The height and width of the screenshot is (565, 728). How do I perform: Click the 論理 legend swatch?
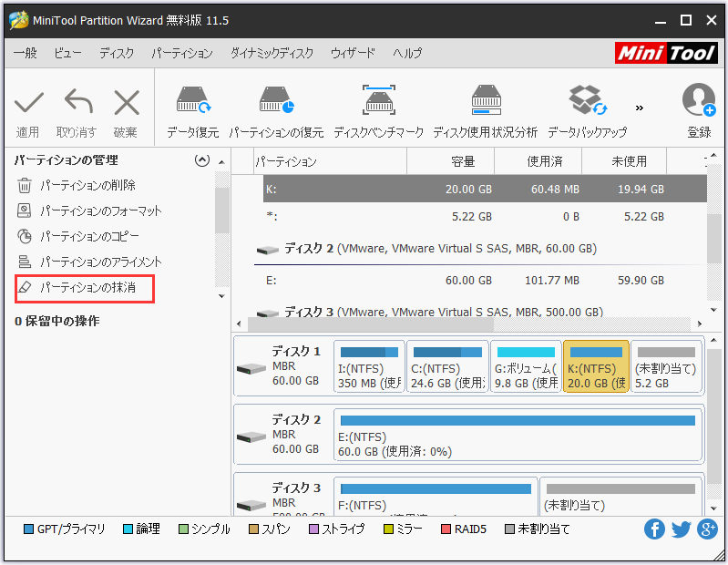(x=128, y=529)
